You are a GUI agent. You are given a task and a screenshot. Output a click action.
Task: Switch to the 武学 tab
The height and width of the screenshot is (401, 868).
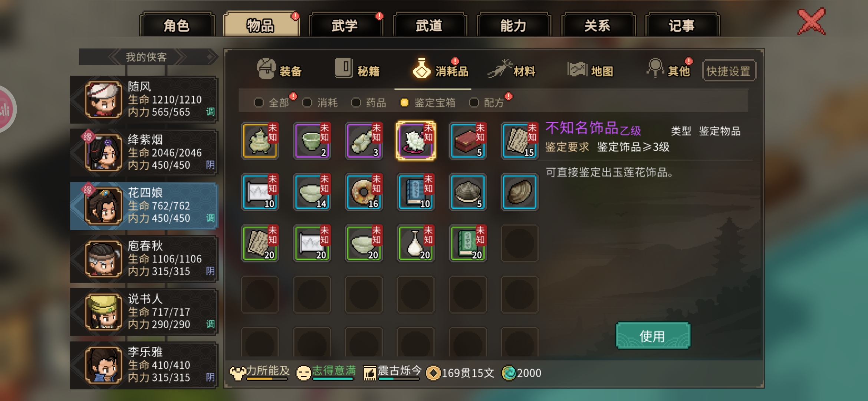pos(345,25)
